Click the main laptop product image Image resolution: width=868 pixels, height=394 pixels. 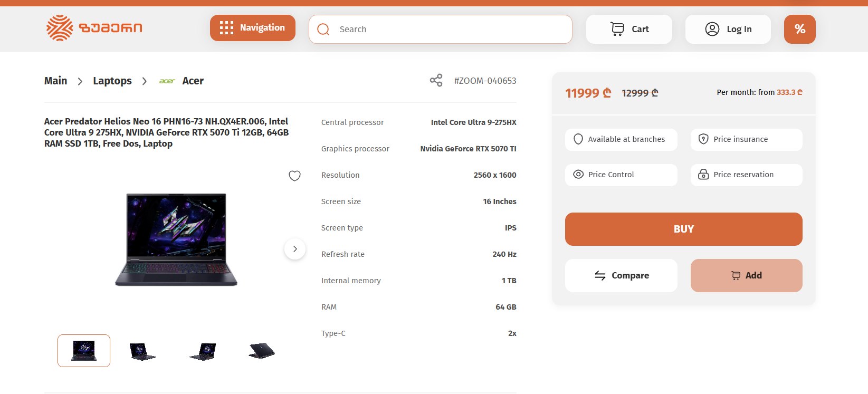(x=176, y=239)
